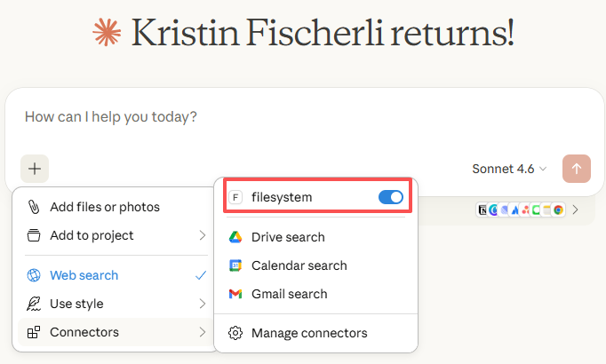Click the Chrome connector icon
The width and height of the screenshot is (606, 364).
click(x=559, y=210)
